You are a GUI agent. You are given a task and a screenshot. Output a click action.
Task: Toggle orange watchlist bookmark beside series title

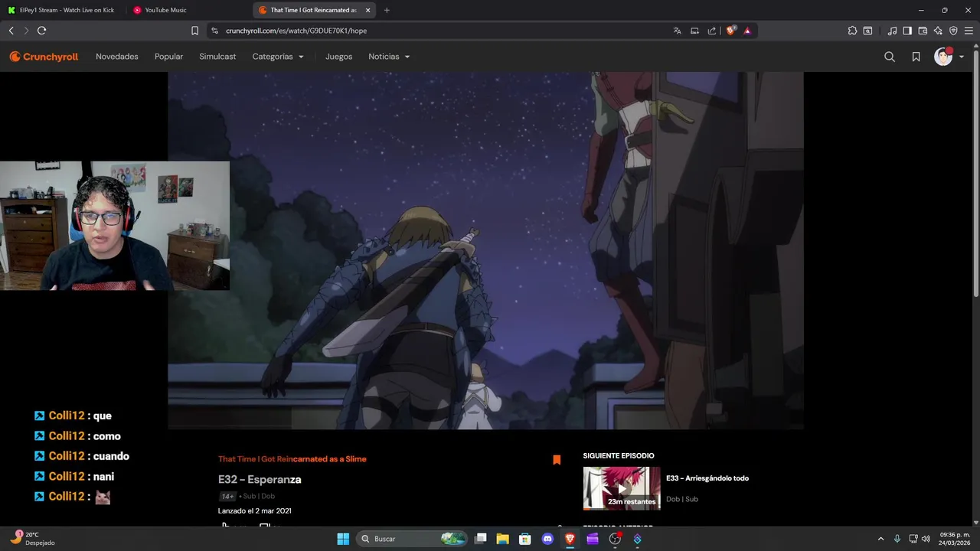coord(557,460)
